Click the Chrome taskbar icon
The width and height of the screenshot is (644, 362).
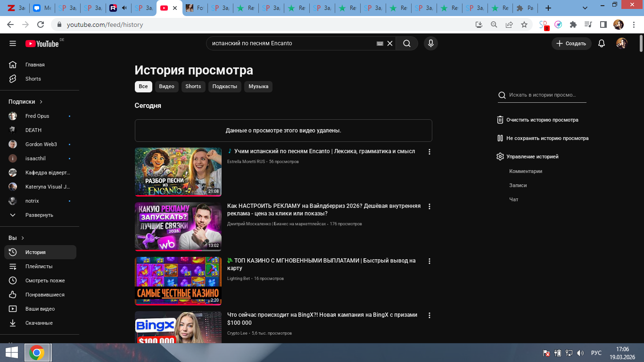coord(37,353)
